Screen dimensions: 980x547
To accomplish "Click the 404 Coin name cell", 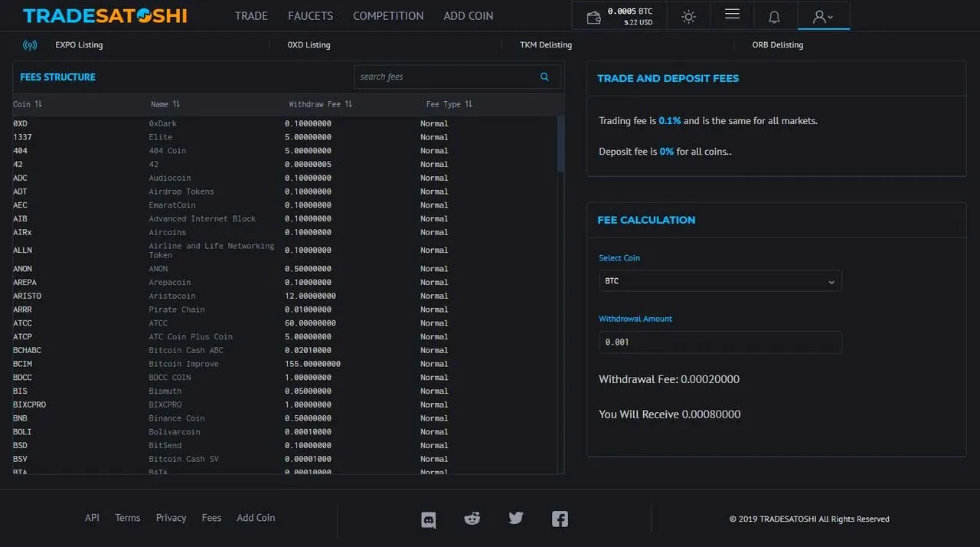I will (168, 151).
